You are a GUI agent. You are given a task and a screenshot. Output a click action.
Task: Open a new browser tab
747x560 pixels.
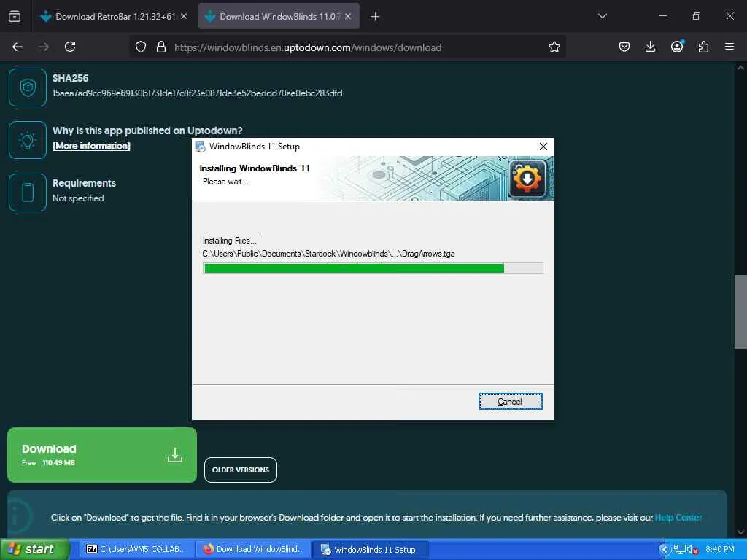pyautogui.click(x=375, y=17)
